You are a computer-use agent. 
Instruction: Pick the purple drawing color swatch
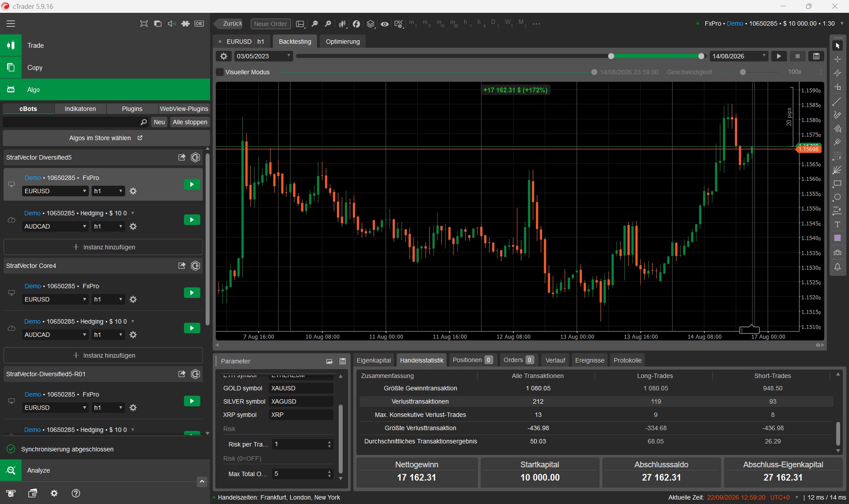pos(838,238)
